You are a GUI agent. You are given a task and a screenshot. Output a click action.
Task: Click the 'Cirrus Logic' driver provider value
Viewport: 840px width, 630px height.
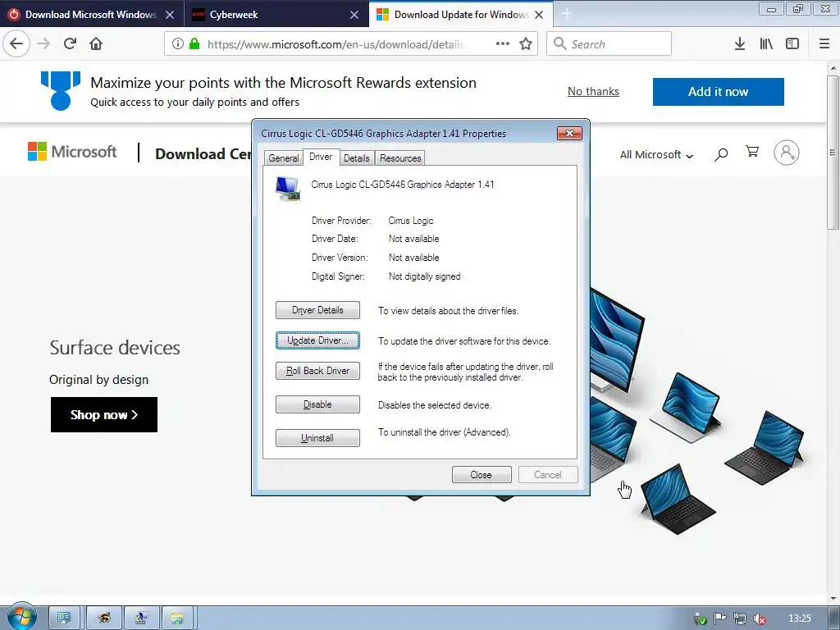click(x=411, y=221)
